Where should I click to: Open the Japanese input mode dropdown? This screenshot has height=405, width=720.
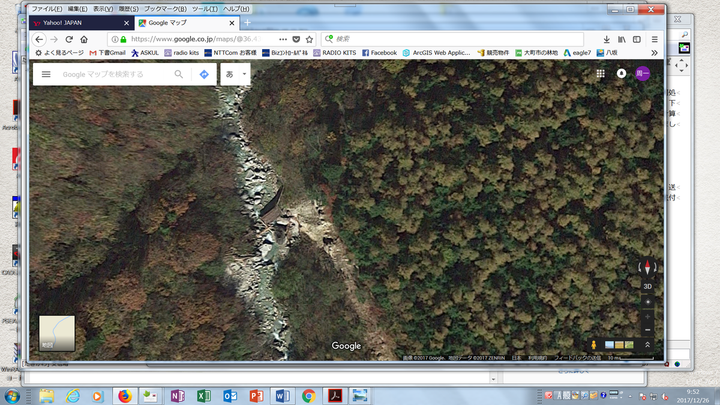[x=236, y=74]
